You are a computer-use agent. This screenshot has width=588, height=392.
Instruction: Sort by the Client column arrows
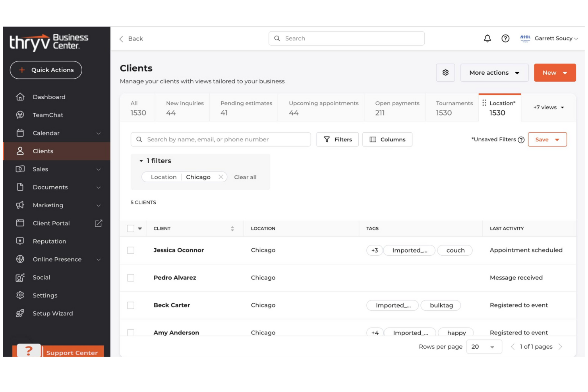232,228
